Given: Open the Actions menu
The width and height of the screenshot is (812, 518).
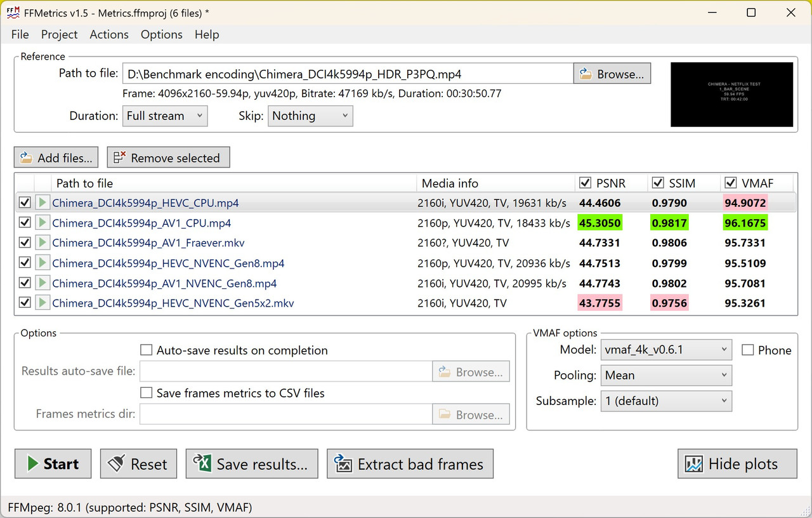Looking at the screenshot, I should pyautogui.click(x=109, y=34).
